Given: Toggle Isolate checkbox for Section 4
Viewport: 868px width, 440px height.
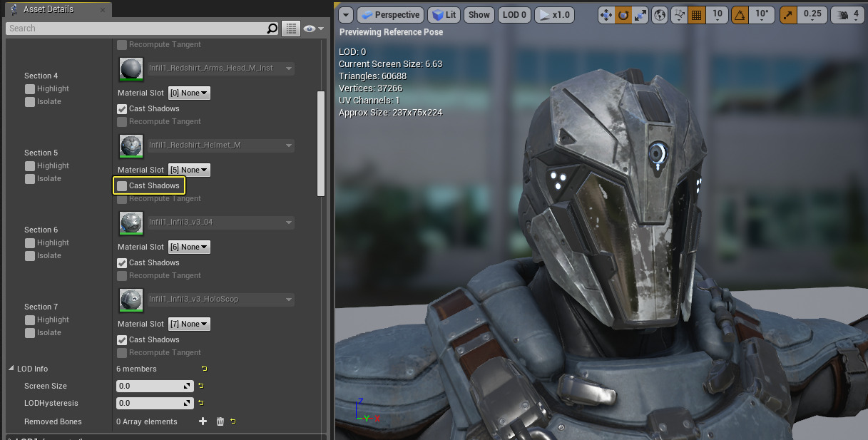Looking at the screenshot, I should point(30,102).
